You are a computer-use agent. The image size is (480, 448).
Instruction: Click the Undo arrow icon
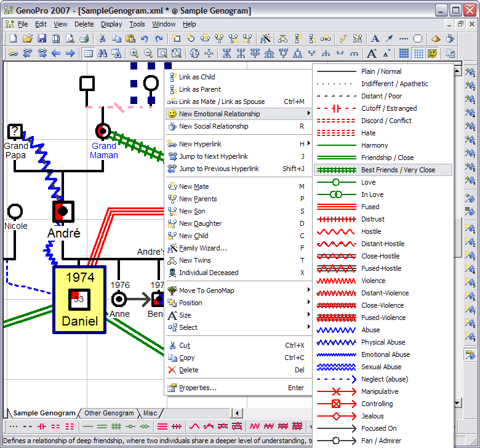[x=144, y=39]
